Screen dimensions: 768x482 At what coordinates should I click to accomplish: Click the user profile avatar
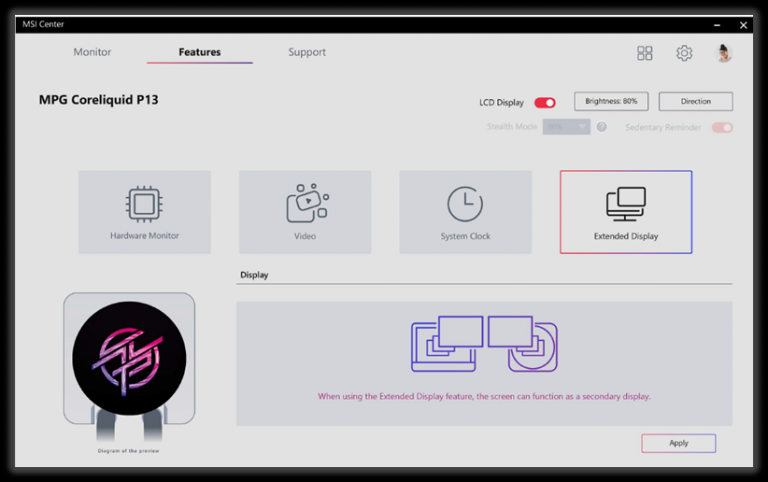[723, 53]
